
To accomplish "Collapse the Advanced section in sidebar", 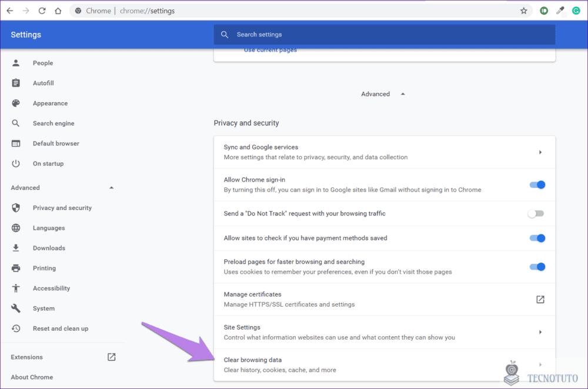I will [111, 187].
